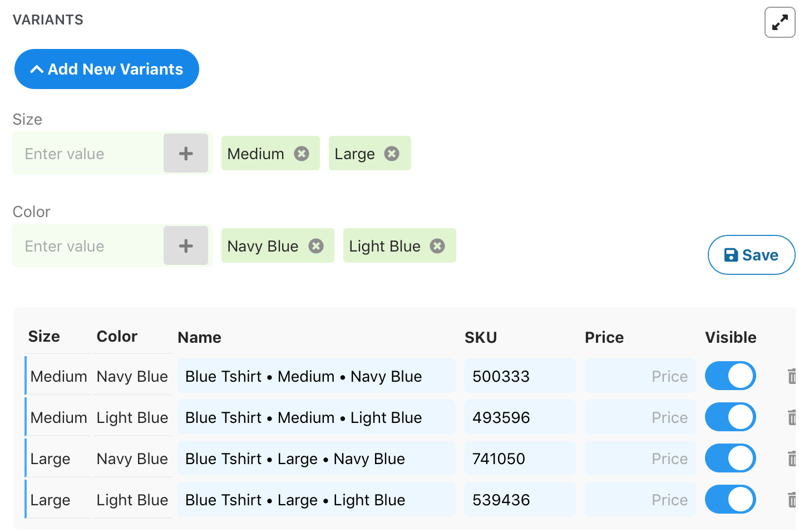Screen dimensions: 799x532
Task: Remove the Navy Blue color tag
Action: tap(316, 246)
